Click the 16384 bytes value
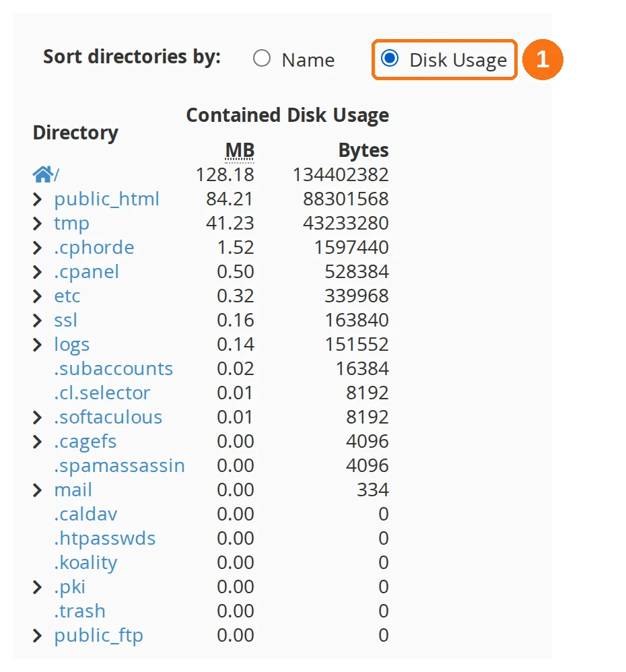626x672 pixels. click(x=362, y=368)
